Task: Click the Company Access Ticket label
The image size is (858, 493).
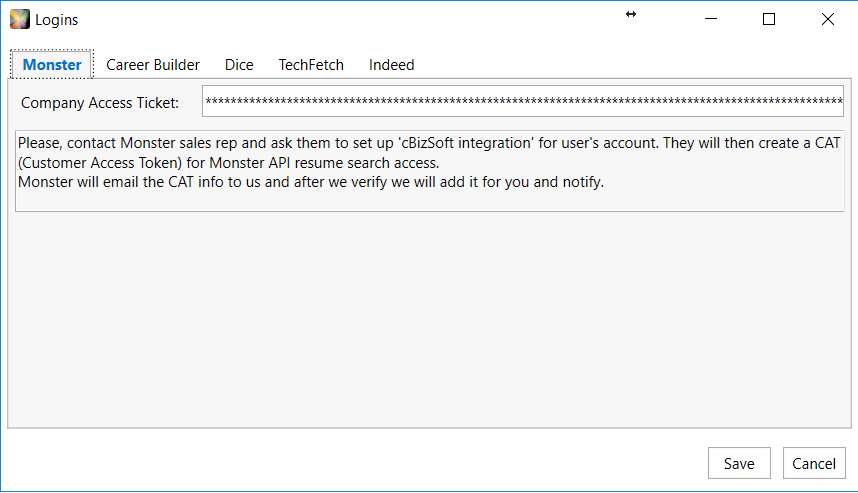Action: point(100,103)
